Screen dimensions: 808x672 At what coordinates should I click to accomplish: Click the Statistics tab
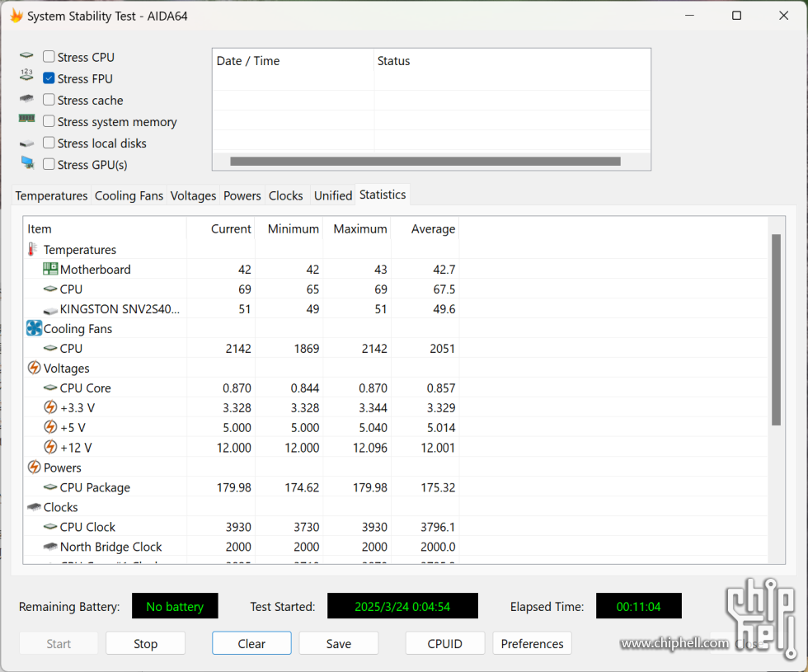click(x=383, y=195)
